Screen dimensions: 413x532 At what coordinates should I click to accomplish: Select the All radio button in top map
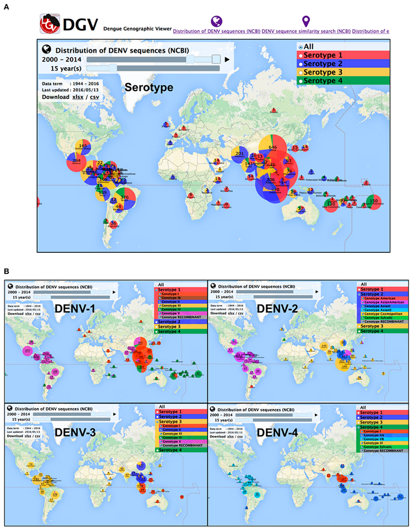point(301,47)
